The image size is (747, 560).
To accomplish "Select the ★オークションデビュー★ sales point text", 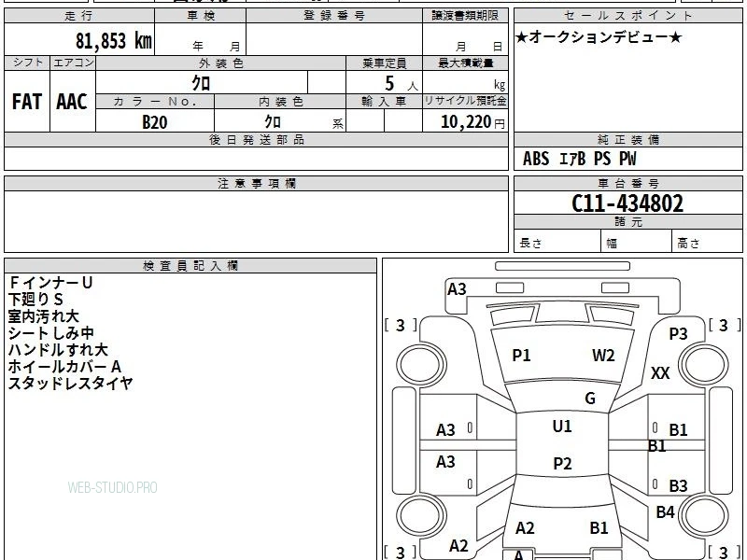I will 599,37.
